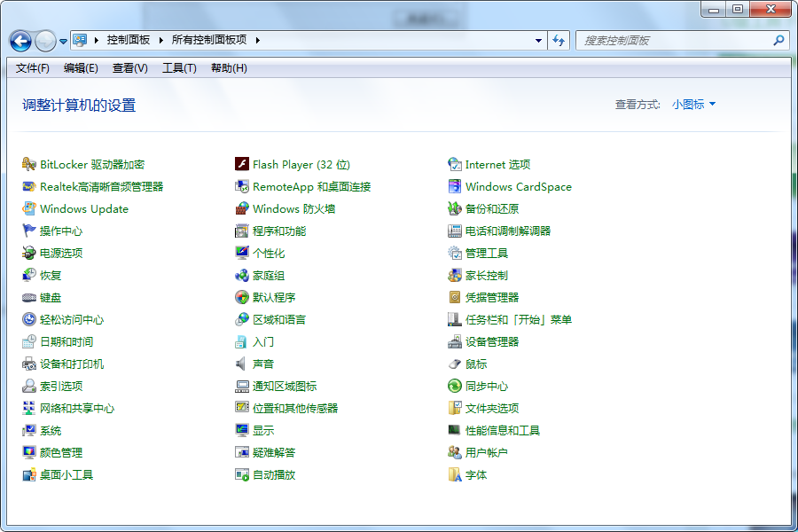The image size is (798, 532).
Task: Open the 默认程序 icon
Action: click(x=242, y=297)
